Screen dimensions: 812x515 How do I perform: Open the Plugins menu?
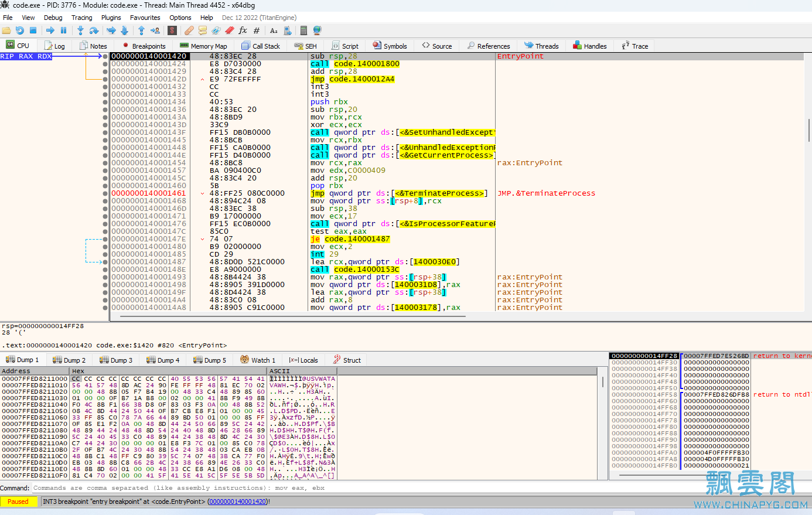111,18
